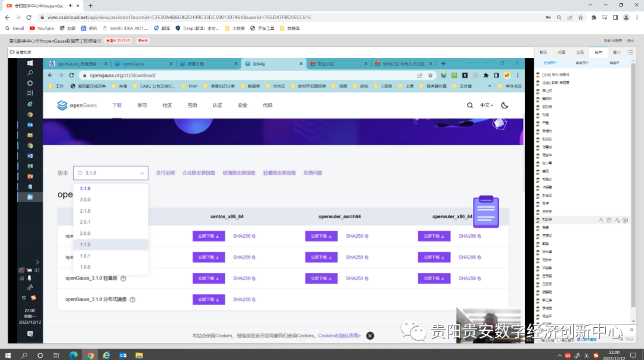Select version 3.0.0 from the dropdown list
The height and width of the screenshot is (360, 644).
click(x=110, y=200)
